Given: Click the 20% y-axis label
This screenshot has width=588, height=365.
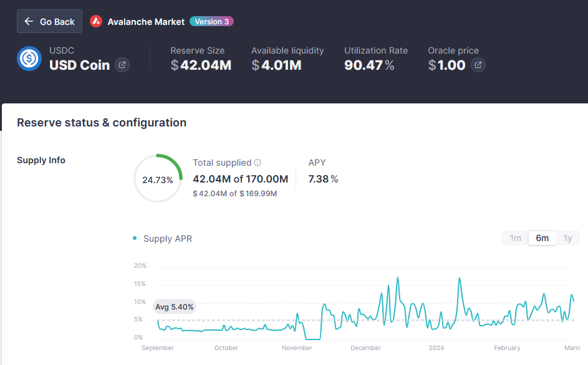Looking at the screenshot, I should pyautogui.click(x=140, y=266).
